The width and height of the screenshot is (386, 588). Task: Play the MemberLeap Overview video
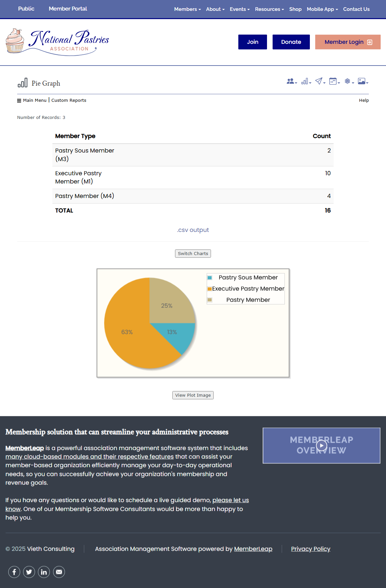[x=321, y=446]
